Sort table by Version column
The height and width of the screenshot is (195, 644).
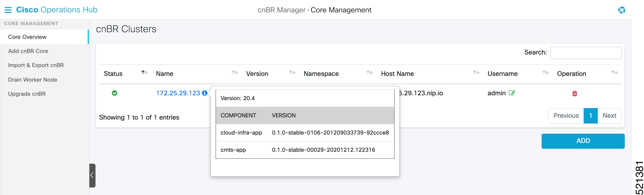coord(292,72)
